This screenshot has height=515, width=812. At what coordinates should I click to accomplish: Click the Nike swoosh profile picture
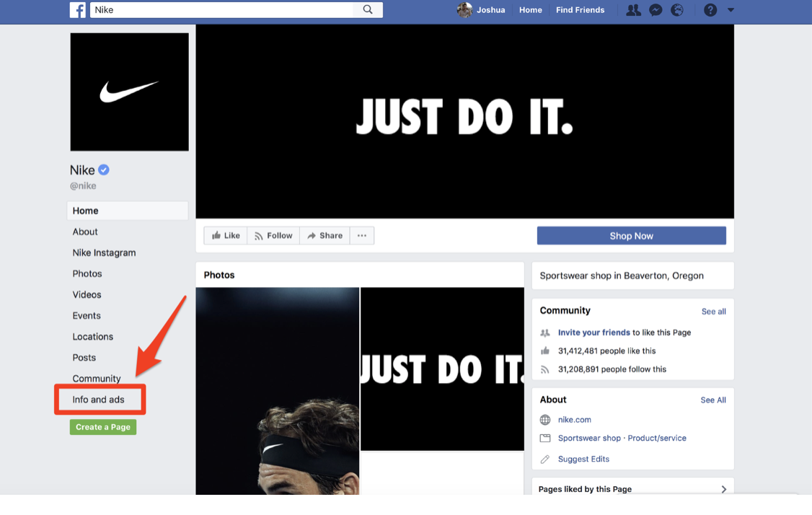click(130, 92)
